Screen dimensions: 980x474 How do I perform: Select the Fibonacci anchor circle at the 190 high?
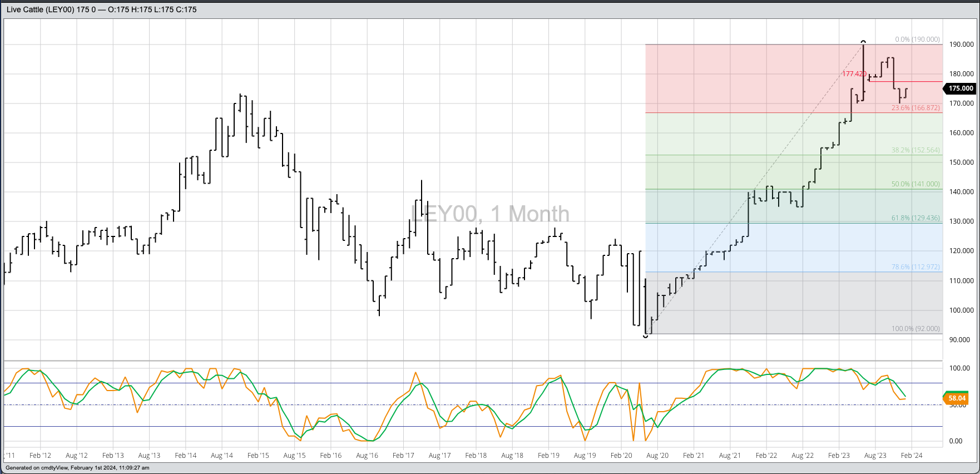click(x=863, y=42)
